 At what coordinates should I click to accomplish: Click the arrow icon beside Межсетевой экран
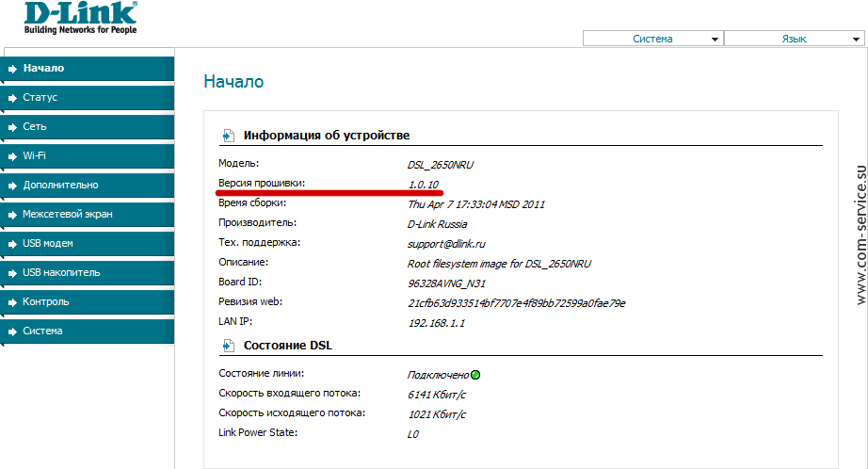click(x=12, y=215)
